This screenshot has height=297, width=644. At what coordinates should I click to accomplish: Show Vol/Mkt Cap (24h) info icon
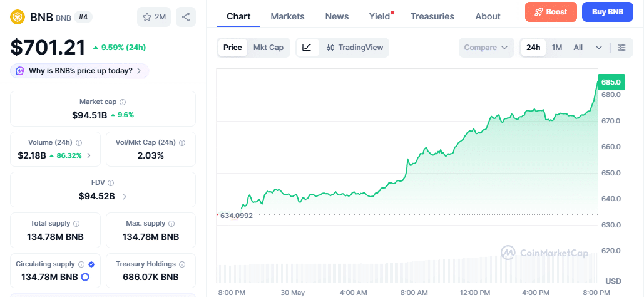pos(182,143)
